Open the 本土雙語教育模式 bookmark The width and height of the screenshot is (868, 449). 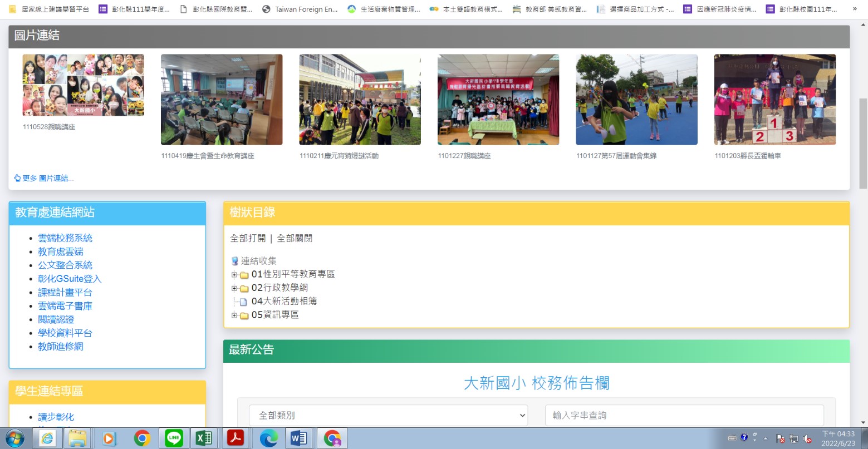[x=466, y=9]
